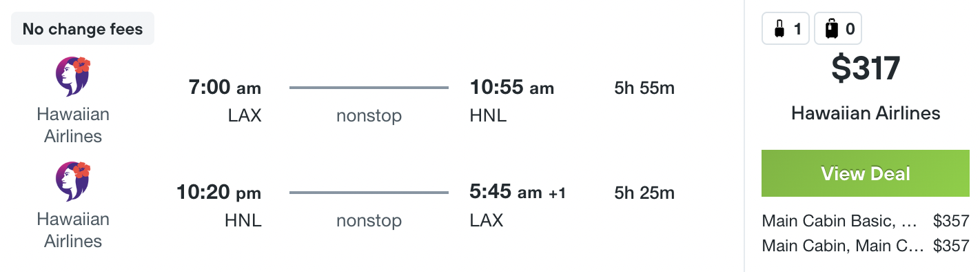Open the View Deal button
This screenshot has height=272, width=980.
pyautogui.click(x=866, y=173)
